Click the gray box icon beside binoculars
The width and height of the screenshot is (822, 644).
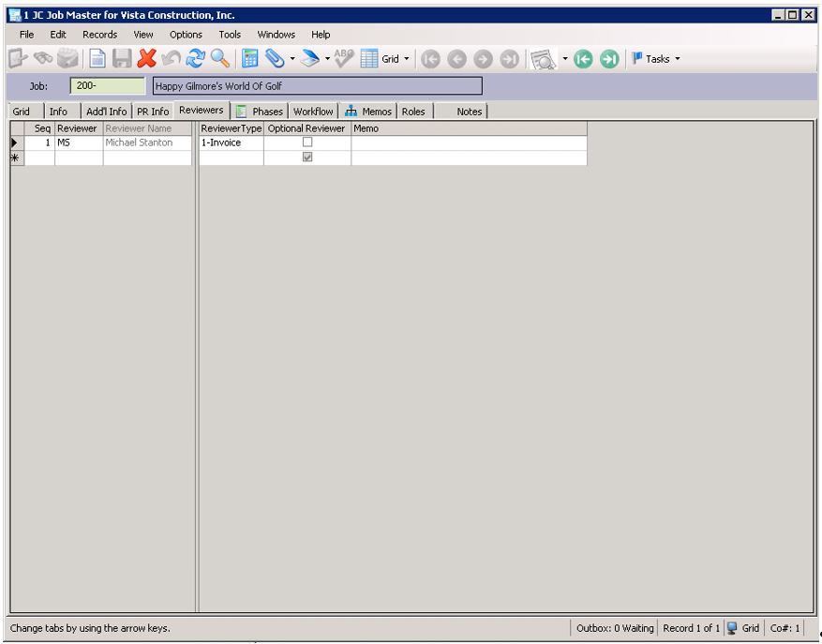click(67, 59)
